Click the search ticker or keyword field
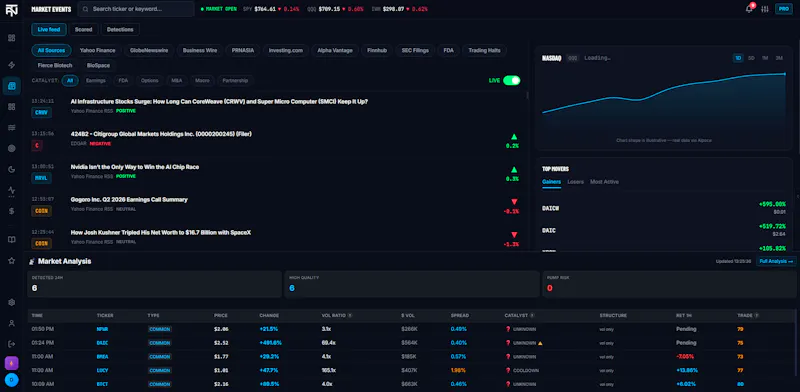The height and width of the screenshot is (392, 800). pos(136,9)
